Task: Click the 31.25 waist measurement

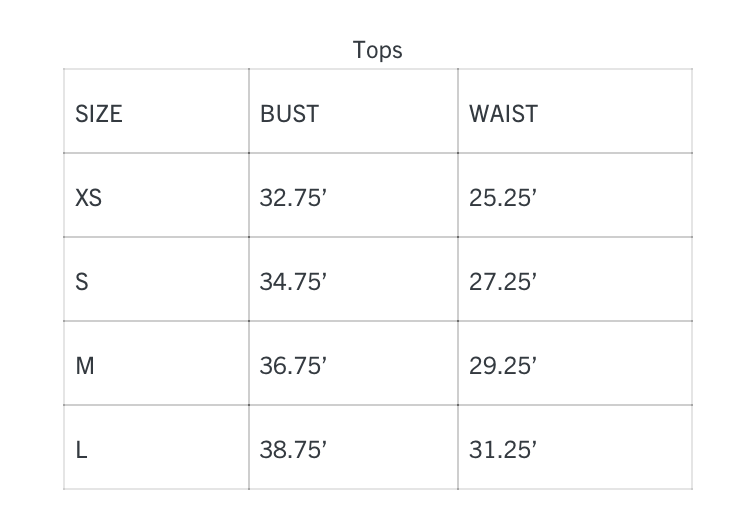Action: [503, 450]
